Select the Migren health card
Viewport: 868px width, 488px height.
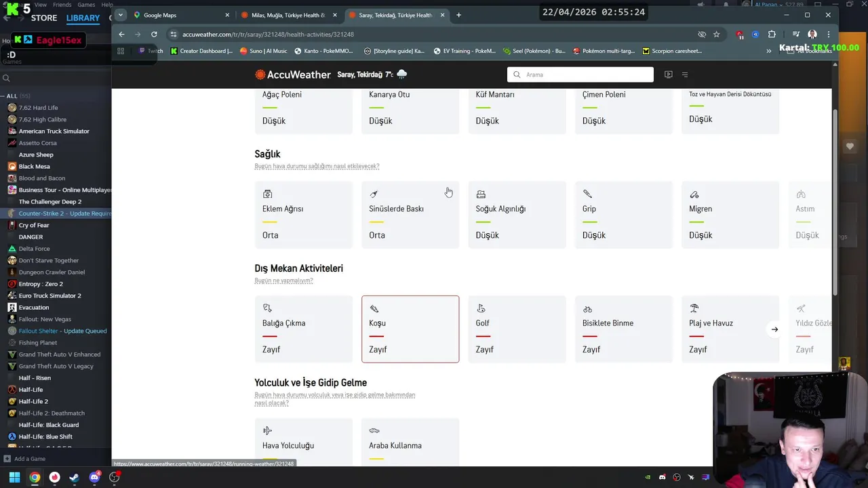pyautogui.click(x=730, y=215)
